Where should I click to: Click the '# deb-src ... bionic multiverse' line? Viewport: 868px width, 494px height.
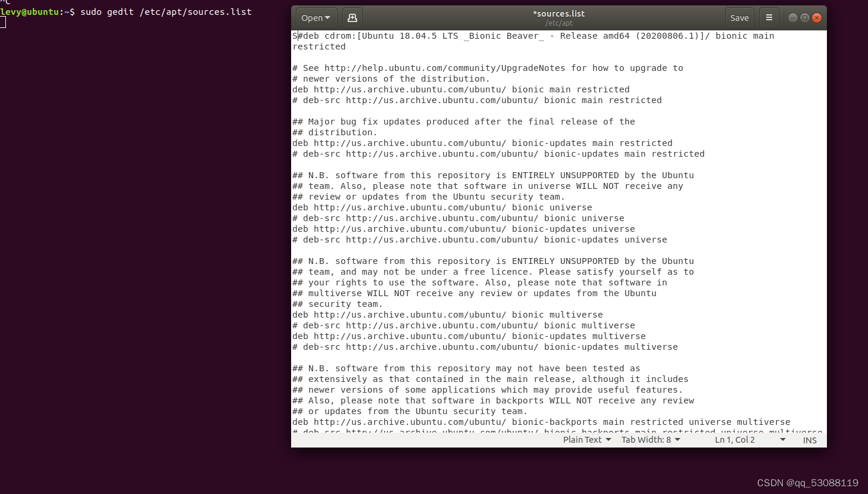[464, 325]
